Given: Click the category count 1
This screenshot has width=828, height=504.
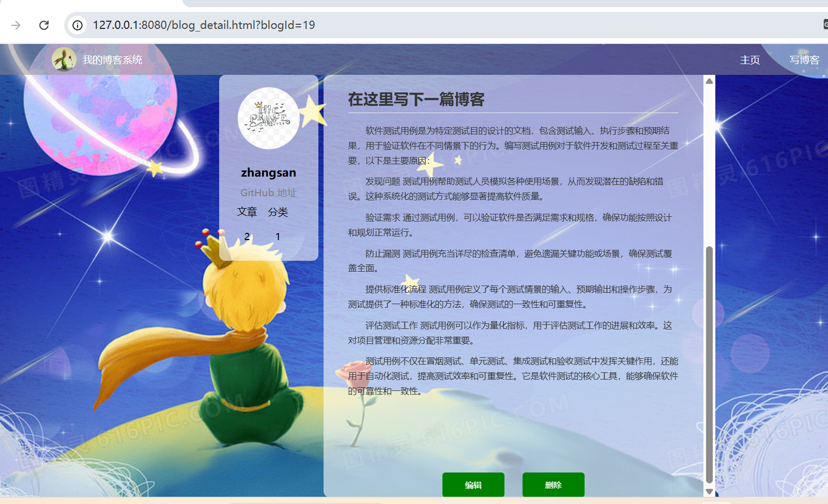Looking at the screenshot, I should pos(278,237).
